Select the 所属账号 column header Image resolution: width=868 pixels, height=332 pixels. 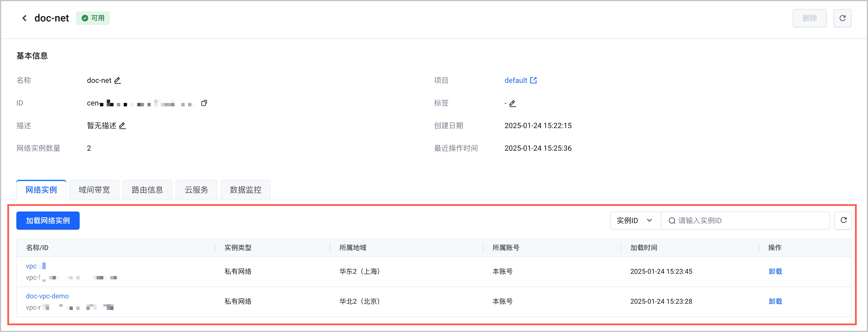pyautogui.click(x=506, y=248)
